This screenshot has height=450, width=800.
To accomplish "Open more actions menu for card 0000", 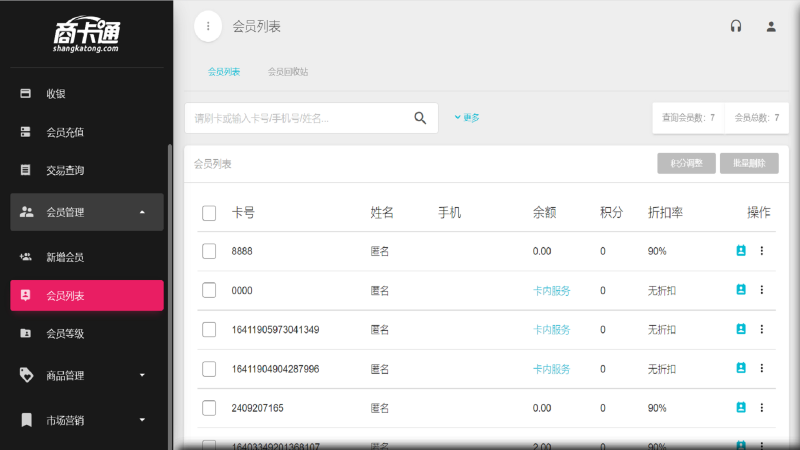I will [762, 290].
